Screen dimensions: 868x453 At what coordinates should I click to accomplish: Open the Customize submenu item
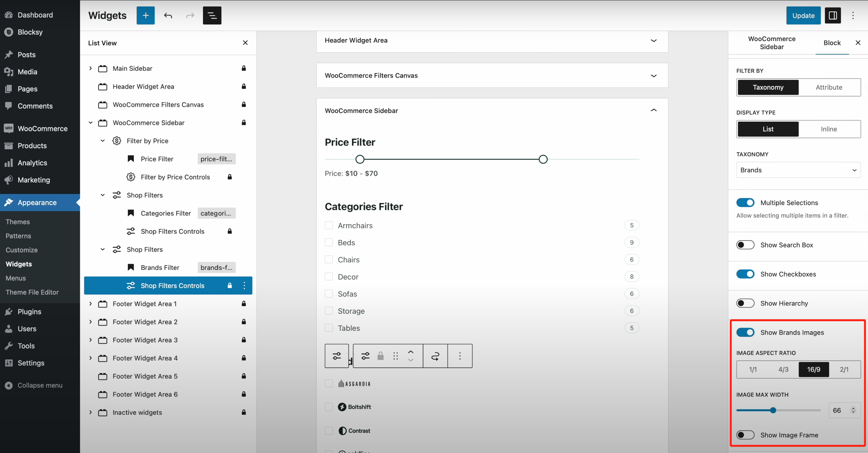pyautogui.click(x=21, y=250)
